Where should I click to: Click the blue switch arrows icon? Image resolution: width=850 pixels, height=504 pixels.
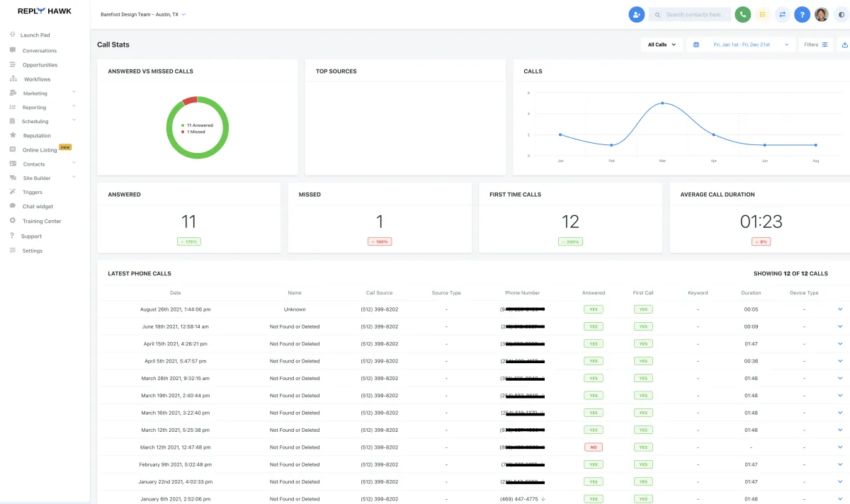[x=782, y=14]
